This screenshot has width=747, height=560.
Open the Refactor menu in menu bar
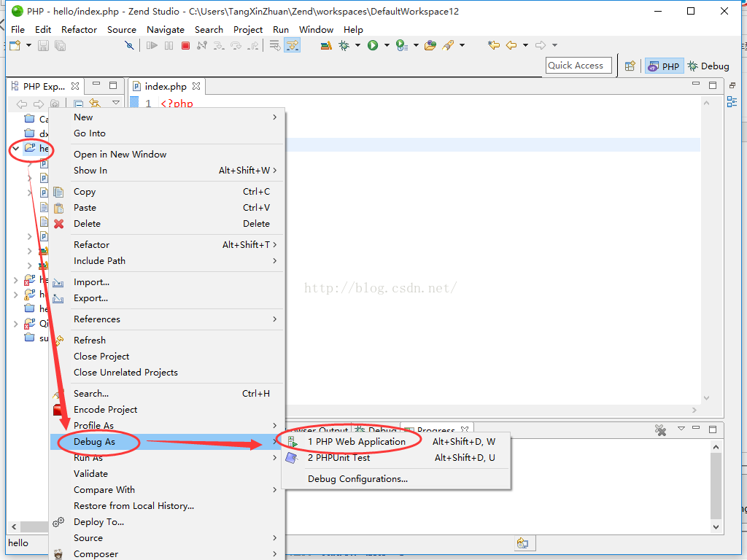[79, 29]
